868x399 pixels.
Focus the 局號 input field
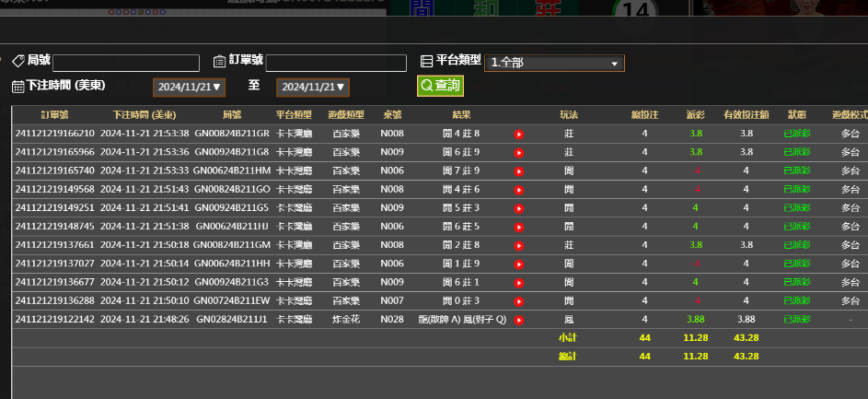pos(126,64)
